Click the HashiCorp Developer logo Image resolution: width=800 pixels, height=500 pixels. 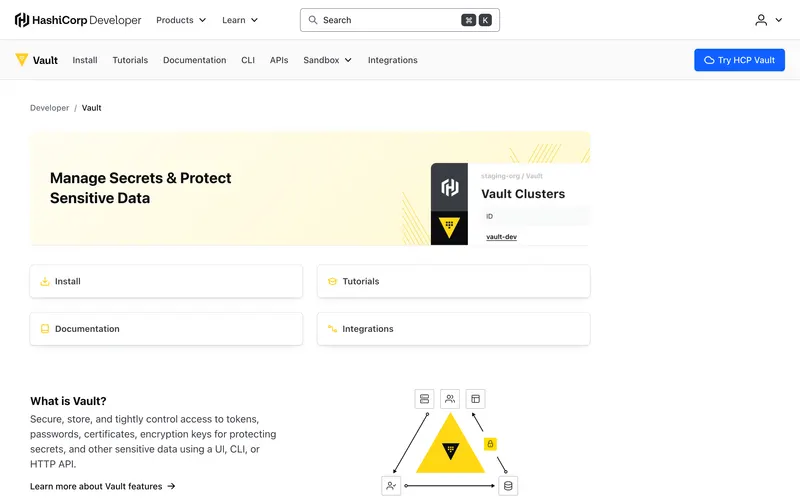tap(78, 20)
